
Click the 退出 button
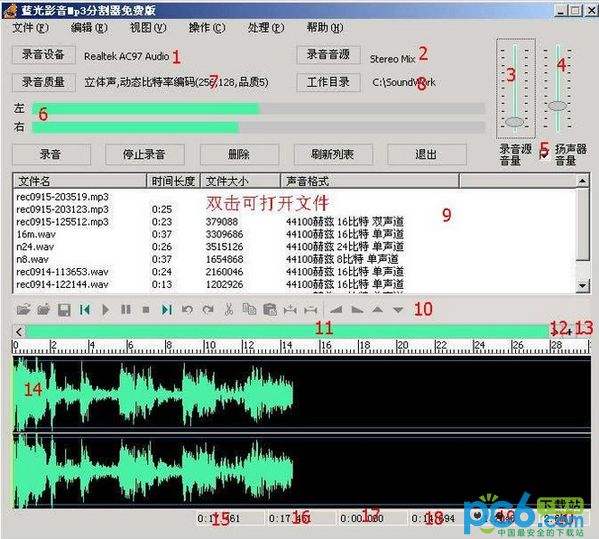427,154
